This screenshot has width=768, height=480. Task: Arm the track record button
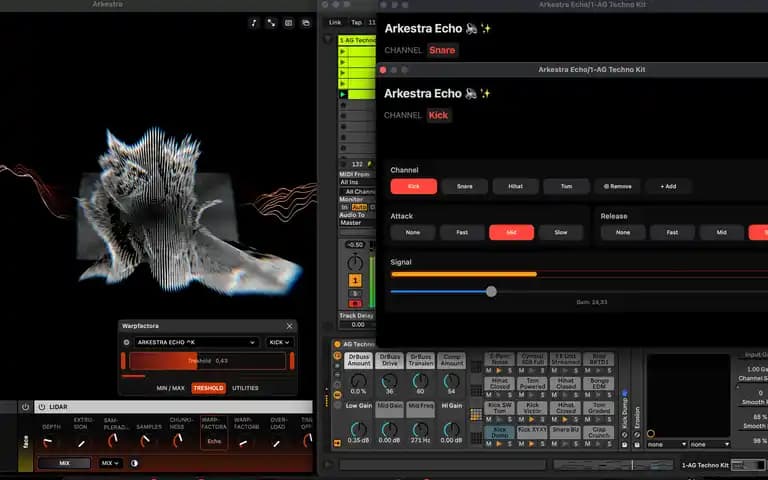tap(355, 304)
